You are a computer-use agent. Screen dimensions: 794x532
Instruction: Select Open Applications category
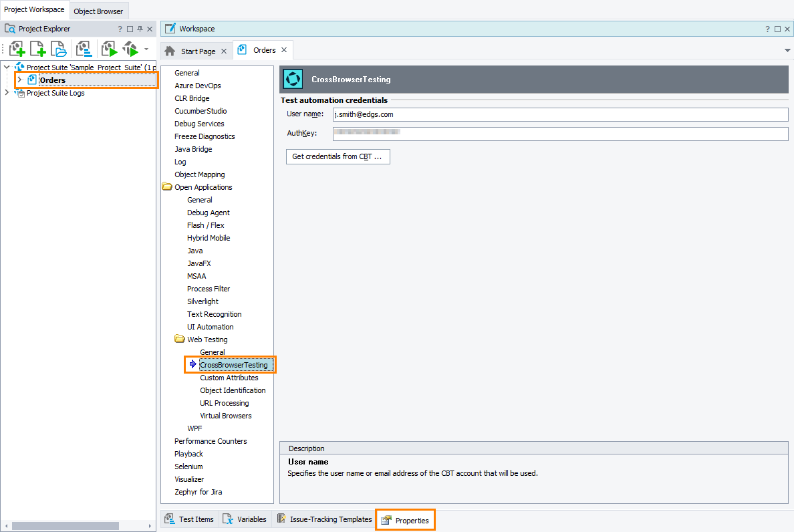(203, 186)
